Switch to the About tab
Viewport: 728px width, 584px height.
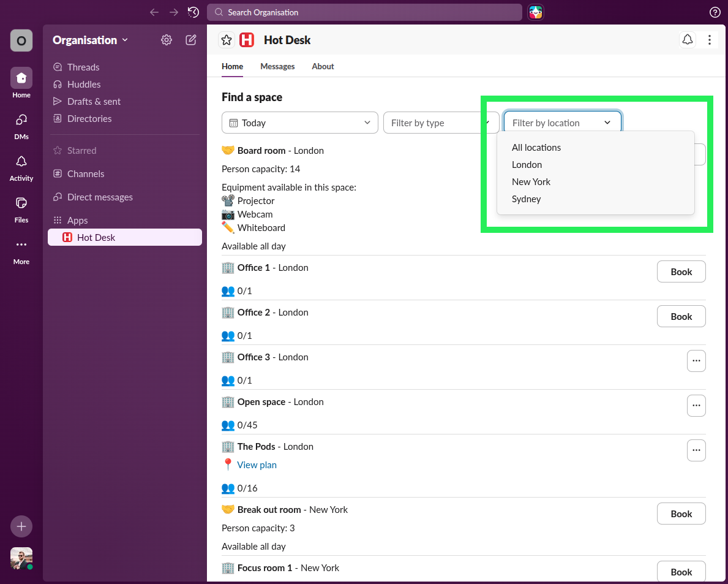323,66
